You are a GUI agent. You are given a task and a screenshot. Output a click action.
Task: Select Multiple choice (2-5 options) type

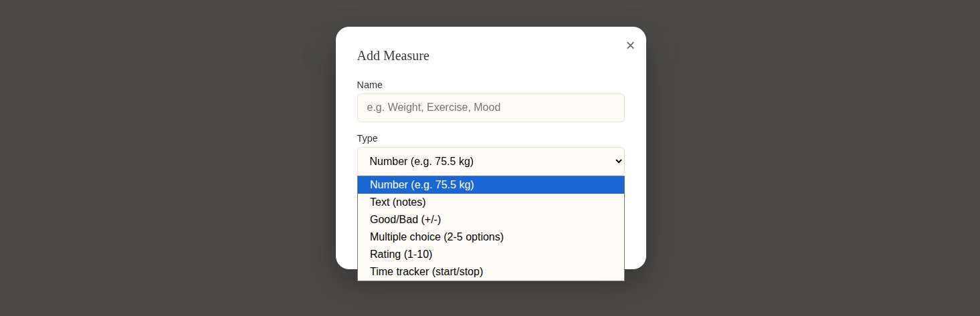tap(437, 237)
